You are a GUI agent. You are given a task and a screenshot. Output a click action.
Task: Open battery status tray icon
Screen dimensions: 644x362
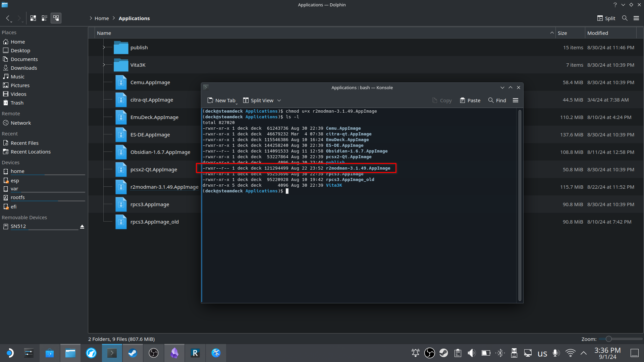[x=486, y=353]
